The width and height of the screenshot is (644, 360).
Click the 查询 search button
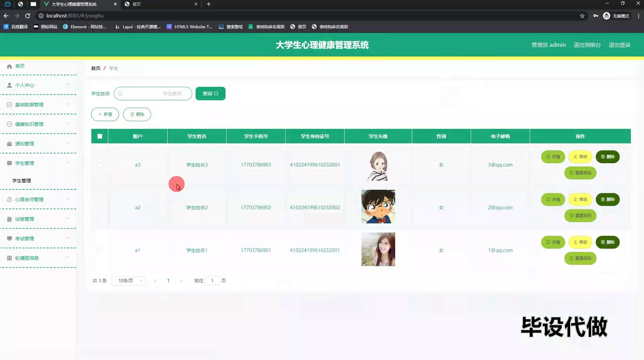pos(210,93)
